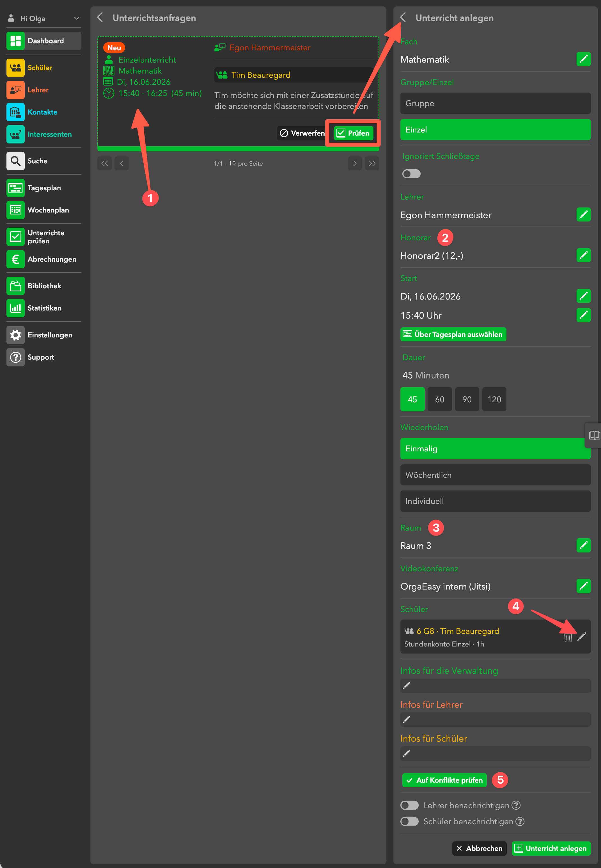Open Wochenplan from the sidebar
The width and height of the screenshot is (601, 868).
point(48,210)
